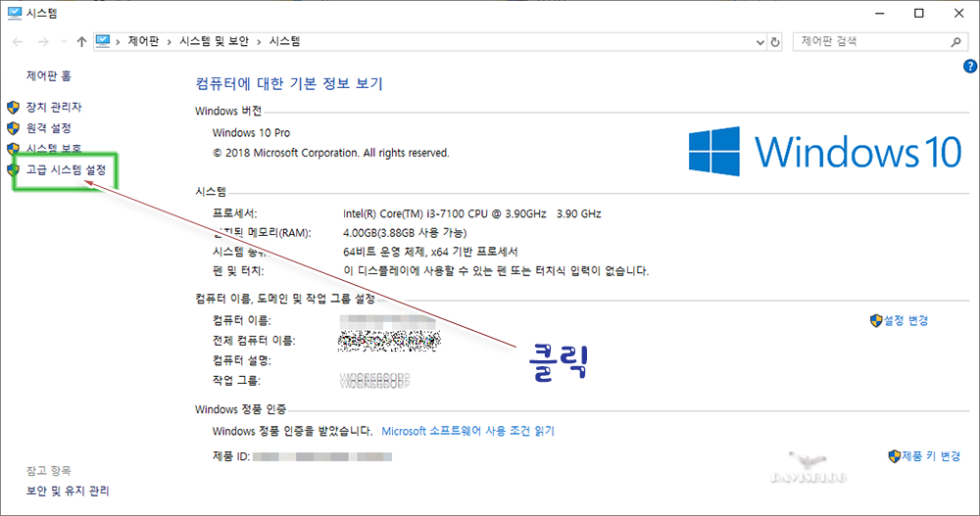Screen dimensions: 980x516
Task: Select the 시스템 breadcrumb
Action: pyautogui.click(x=284, y=41)
